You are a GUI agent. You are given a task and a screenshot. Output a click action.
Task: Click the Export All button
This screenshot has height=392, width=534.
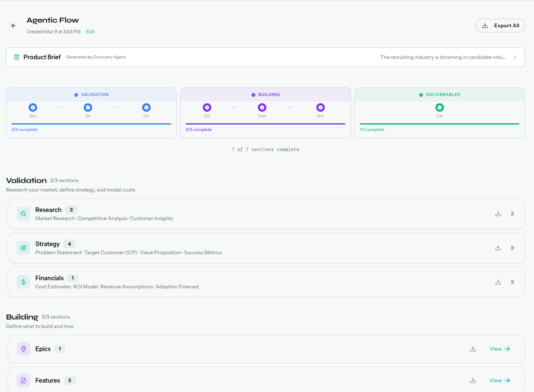pyautogui.click(x=500, y=25)
